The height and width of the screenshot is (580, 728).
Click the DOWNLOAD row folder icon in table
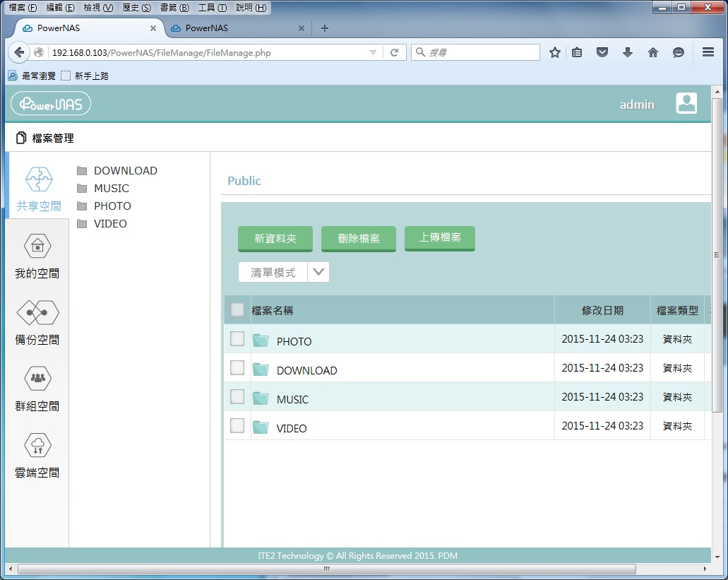point(261,369)
